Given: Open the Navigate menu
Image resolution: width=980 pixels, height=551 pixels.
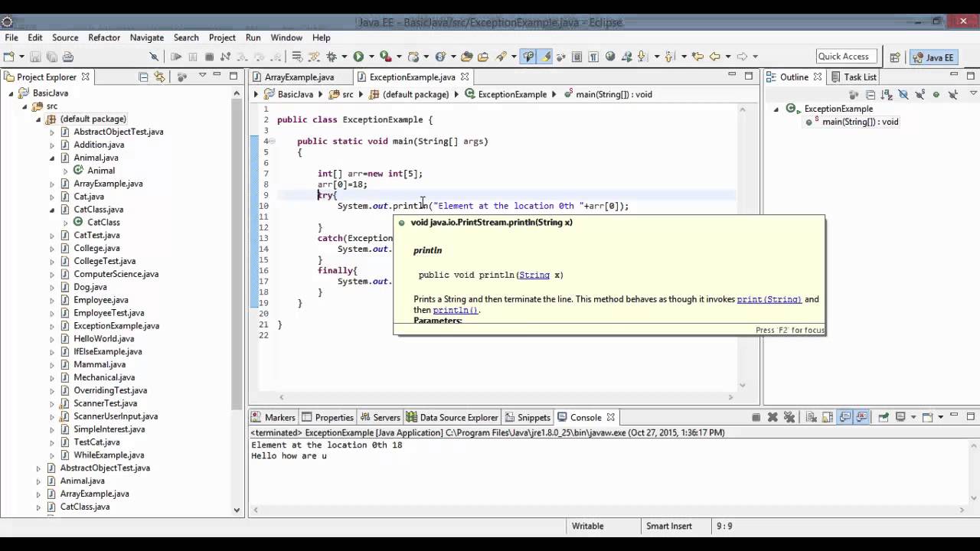Looking at the screenshot, I should (147, 37).
